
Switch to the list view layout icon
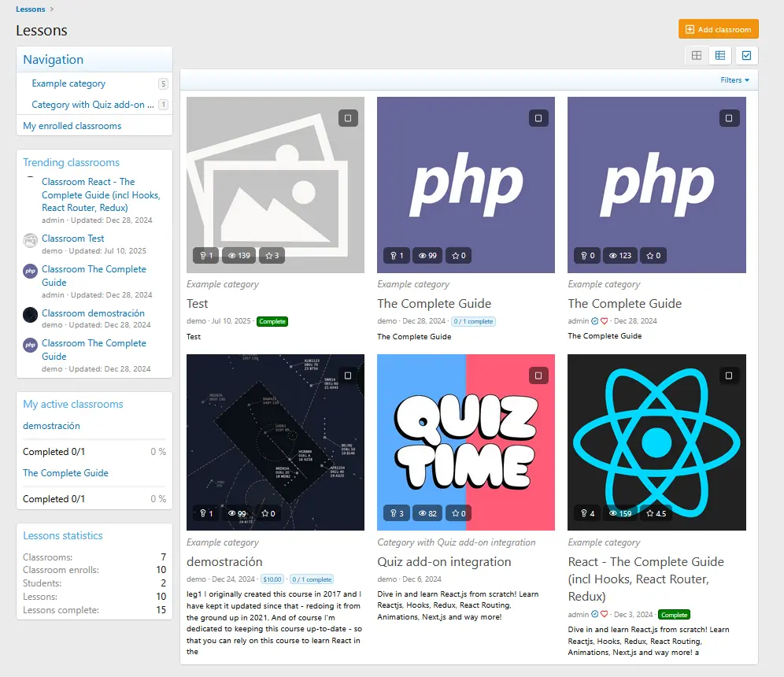(x=719, y=55)
